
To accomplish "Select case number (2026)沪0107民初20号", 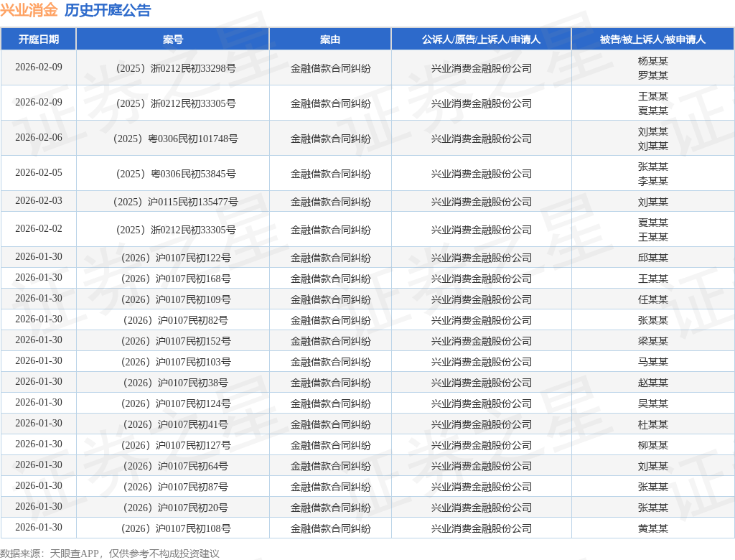I will 176,508.
